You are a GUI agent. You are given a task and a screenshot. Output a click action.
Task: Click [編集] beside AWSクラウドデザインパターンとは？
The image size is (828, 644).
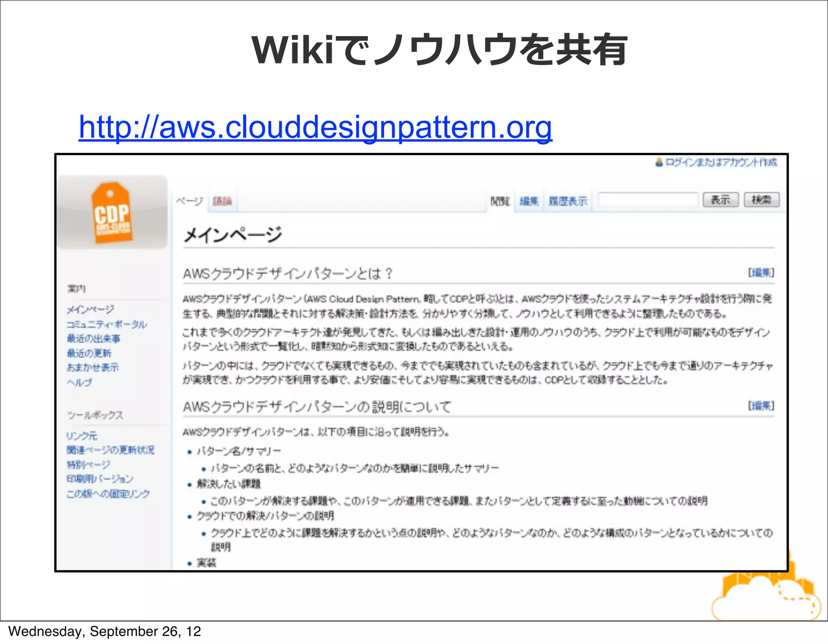761,272
